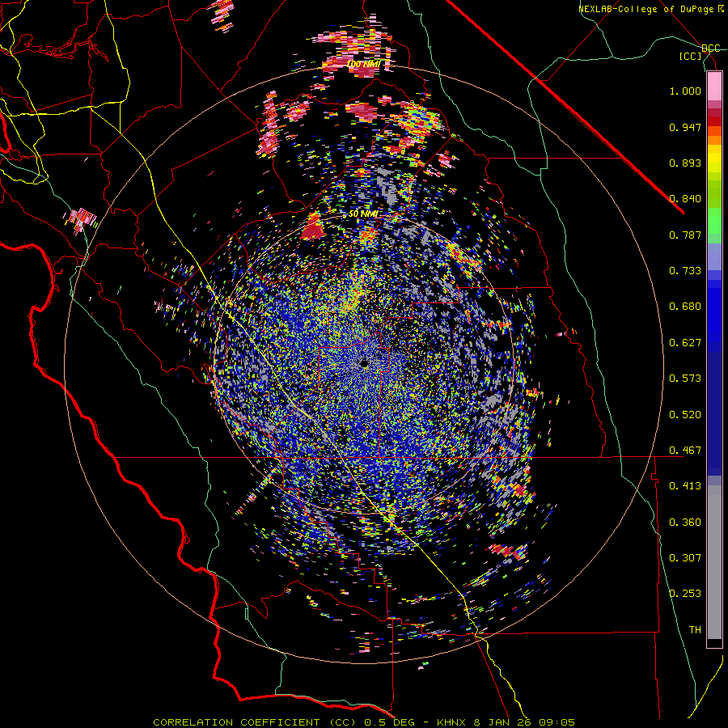The height and width of the screenshot is (728, 728).
Task: Click the 0.627 scale value
Action: [685, 343]
